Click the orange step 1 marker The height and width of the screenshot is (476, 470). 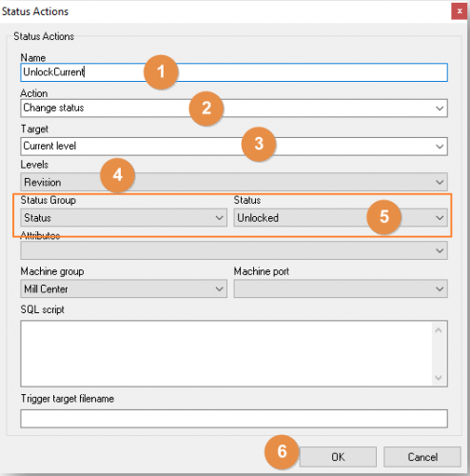tap(161, 71)
